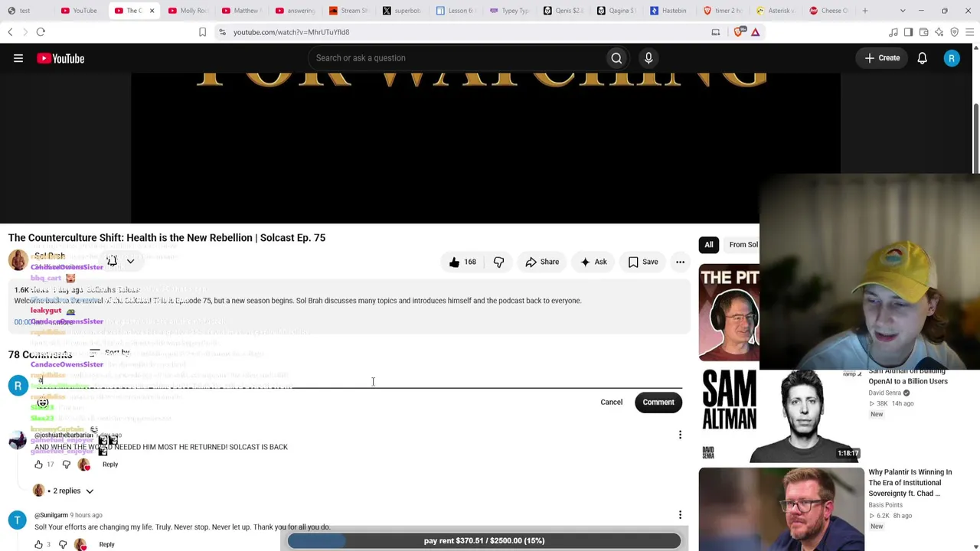Go to the YouTube home logo
The width and height of the screenshot is (980, 551).
(60, 58)
